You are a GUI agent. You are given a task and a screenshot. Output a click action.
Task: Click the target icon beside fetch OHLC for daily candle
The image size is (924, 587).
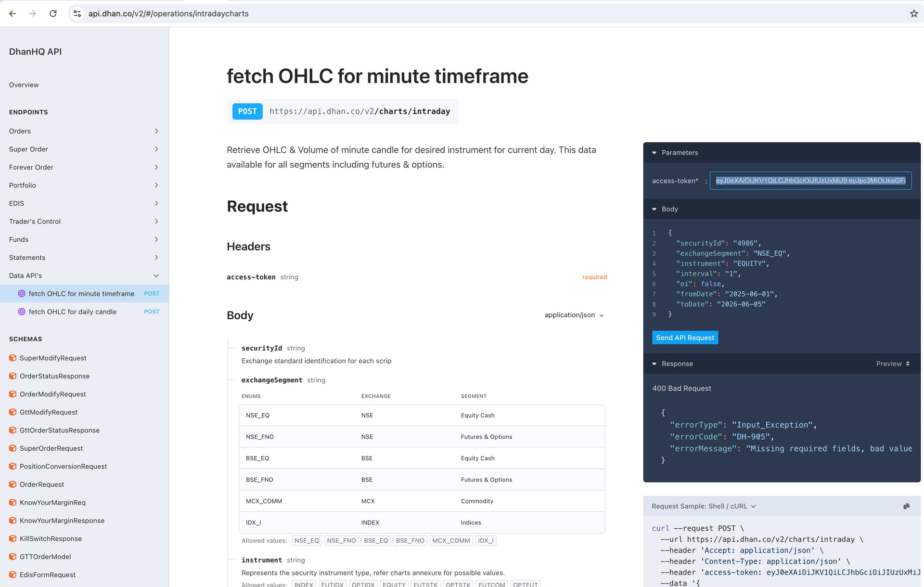[22, 312]
